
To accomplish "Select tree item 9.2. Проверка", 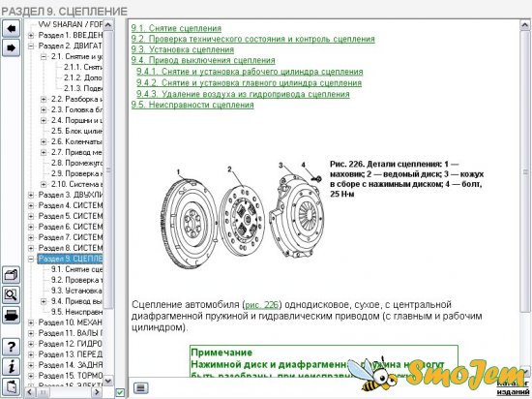I will 76,280.
